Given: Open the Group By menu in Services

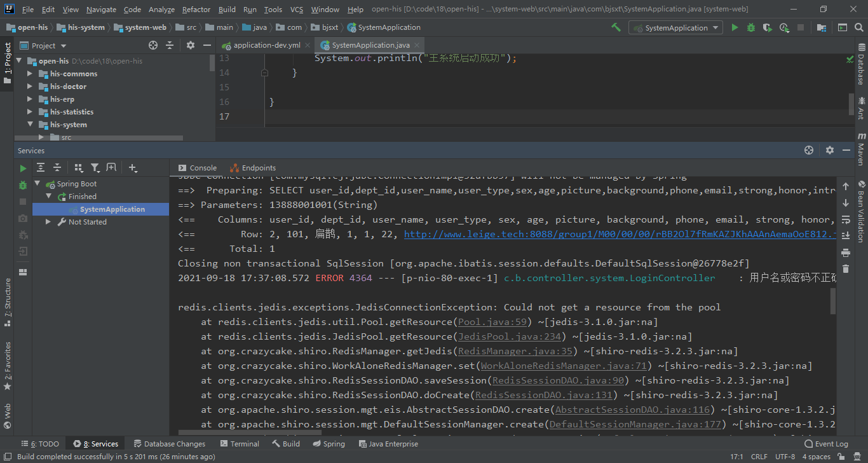Looking at the screenshot, I should 79,168.
